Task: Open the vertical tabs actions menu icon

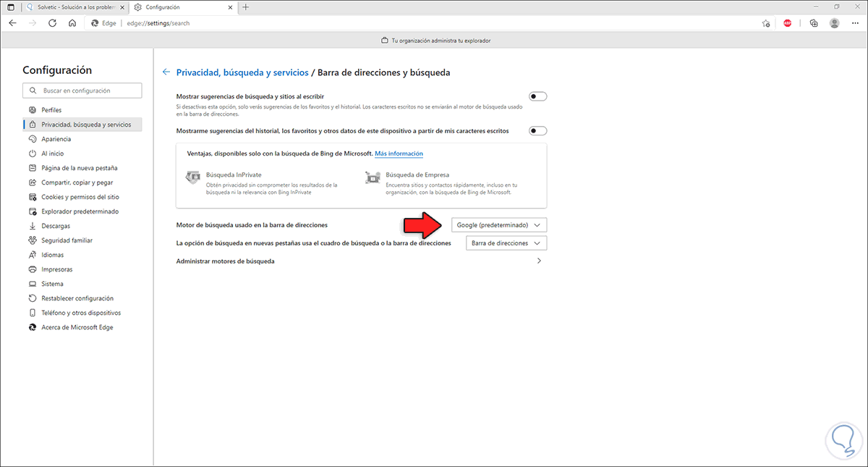Action: click(x=10, y=7)
